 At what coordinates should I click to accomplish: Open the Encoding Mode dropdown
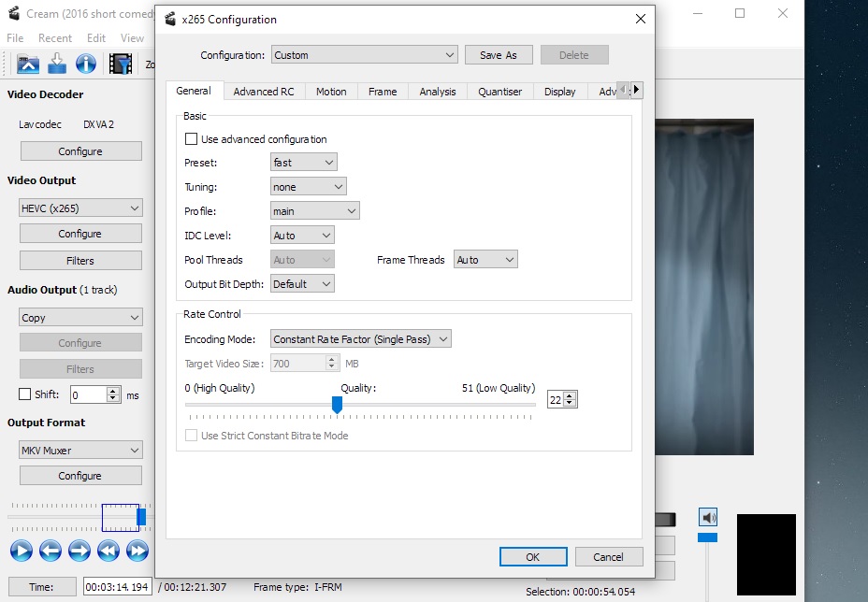361,339
